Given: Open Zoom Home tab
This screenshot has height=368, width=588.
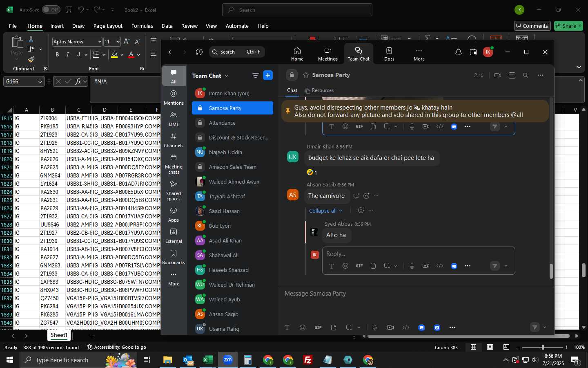Looking at the screenshot, I should coord(297,54).
